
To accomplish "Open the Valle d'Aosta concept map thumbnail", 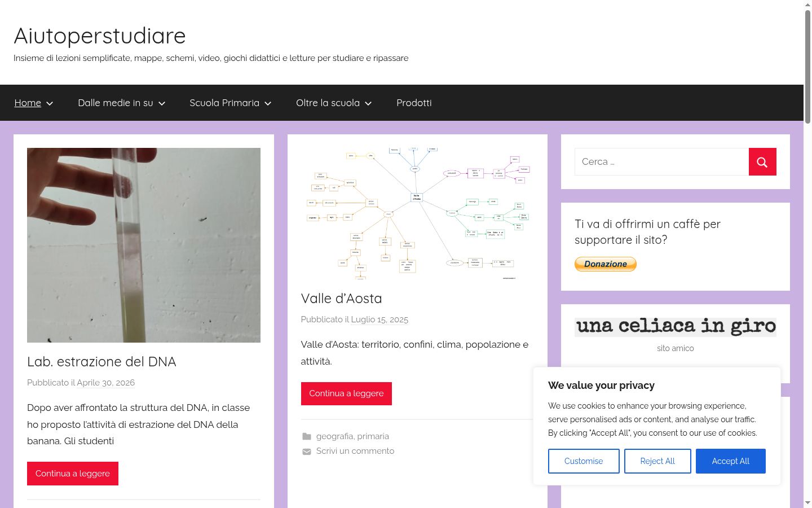I will point(417,213).
